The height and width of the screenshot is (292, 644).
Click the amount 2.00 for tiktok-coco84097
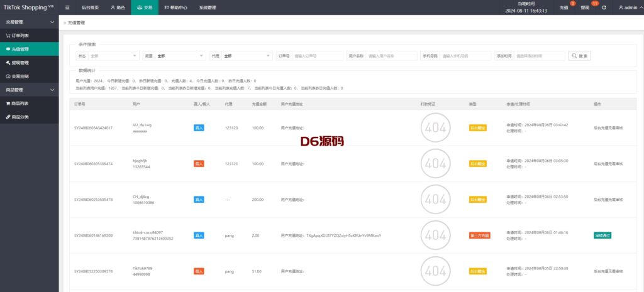tap(255, 235)
